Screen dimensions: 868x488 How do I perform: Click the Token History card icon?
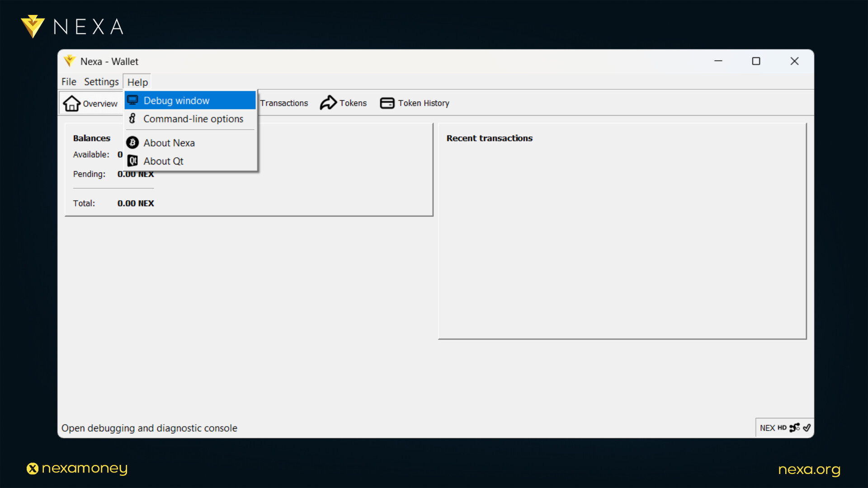[387, 103]
